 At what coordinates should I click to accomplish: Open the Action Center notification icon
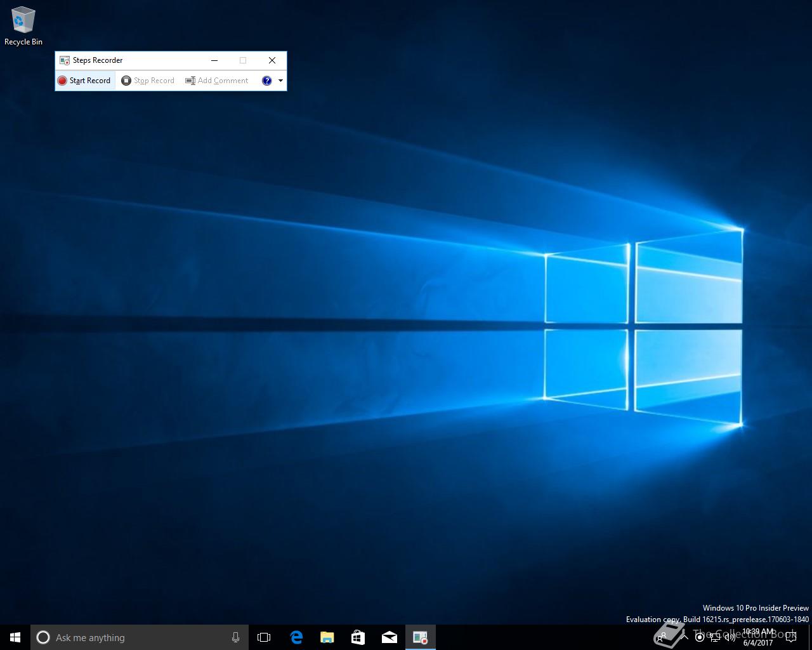(x=790, y=637)
